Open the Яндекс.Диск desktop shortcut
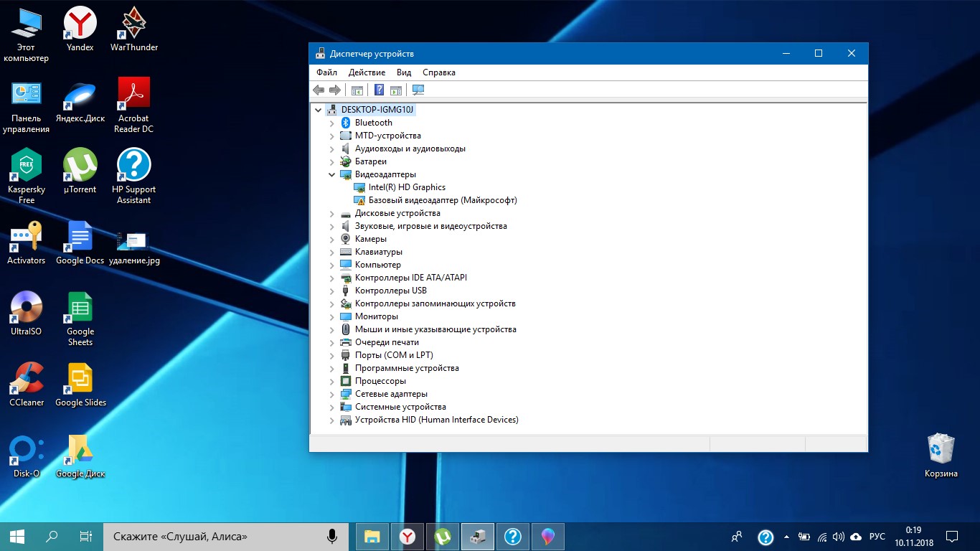The height and width of the screenshot is (551, 980). [80, 100]
